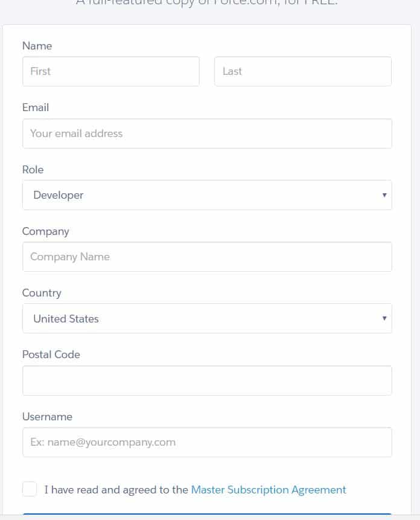Click the 'Company' field label
The width and height of the screenshot is (420, 520).
[x=46, y=231]
